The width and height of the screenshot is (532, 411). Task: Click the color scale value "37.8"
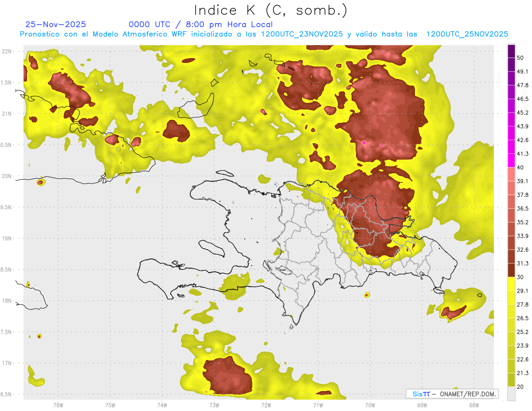coord(522,195)
